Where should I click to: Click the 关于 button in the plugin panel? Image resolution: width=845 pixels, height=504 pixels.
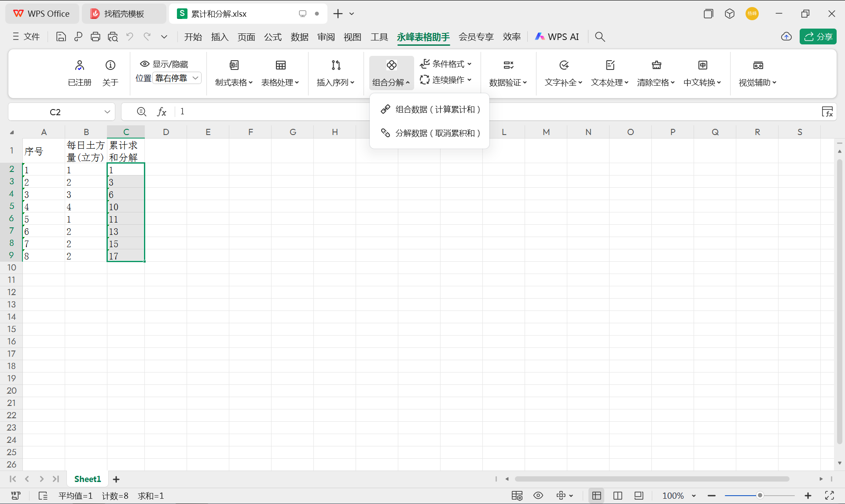pos(110,73)
